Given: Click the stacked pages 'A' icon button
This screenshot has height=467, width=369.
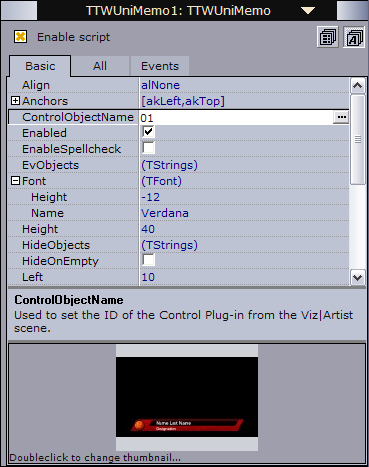Looking at the screenshot, I should click(354, 37).
